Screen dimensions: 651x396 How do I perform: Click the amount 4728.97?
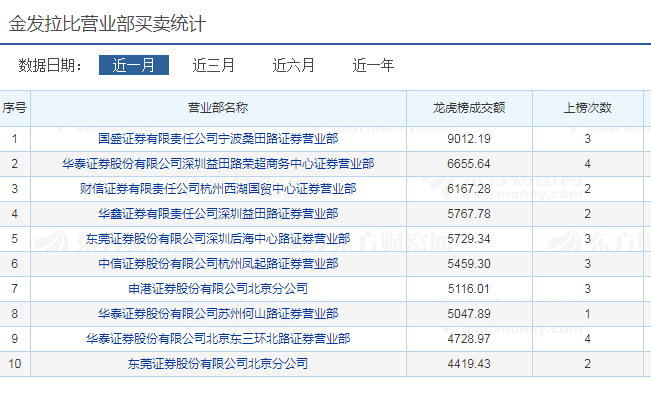tap(469, 339)
